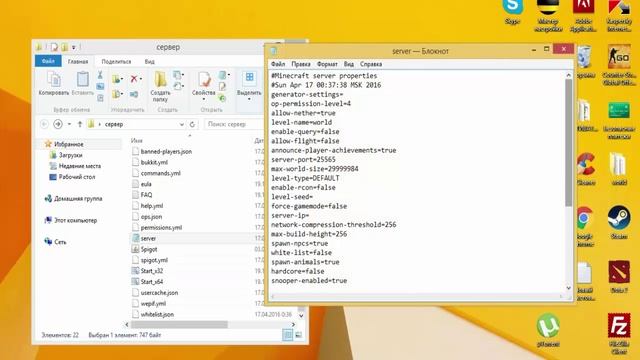Open the Файл tab in Explorer ribbon
This screenshot has width=640, height=360.
48,61
